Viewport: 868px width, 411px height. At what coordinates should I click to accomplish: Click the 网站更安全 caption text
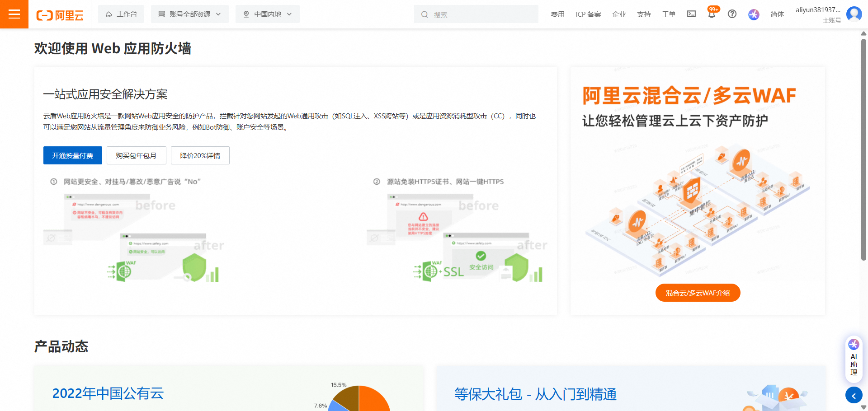[x=132, y=182]
